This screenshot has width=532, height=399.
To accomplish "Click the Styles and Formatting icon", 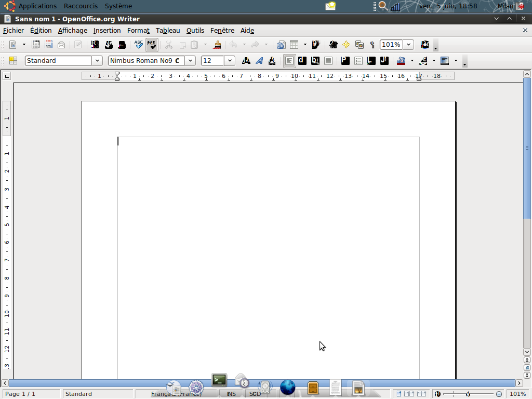I will (x=13, y=61).
